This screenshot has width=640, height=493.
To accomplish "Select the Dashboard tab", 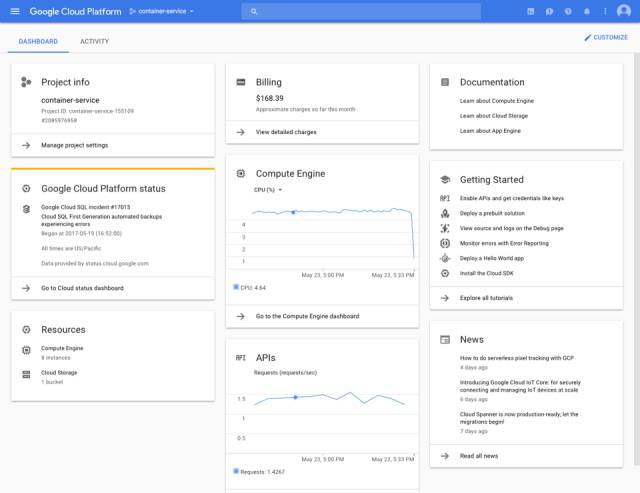I will 38,41.
